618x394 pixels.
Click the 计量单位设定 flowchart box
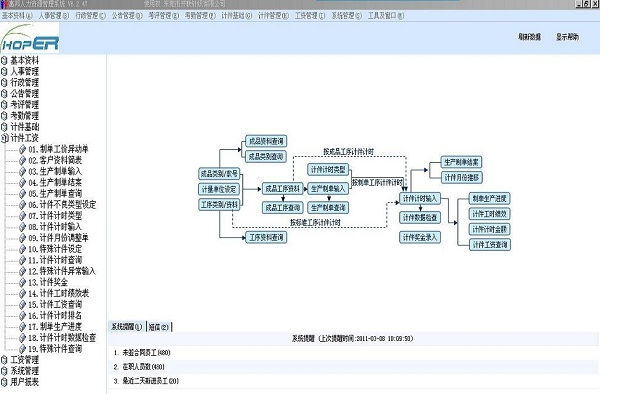[219, 190]
